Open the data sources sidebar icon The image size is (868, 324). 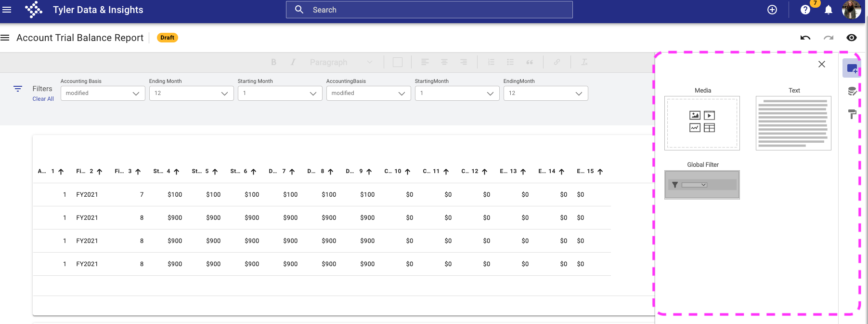pyautogui.click(x=852, y=91)
